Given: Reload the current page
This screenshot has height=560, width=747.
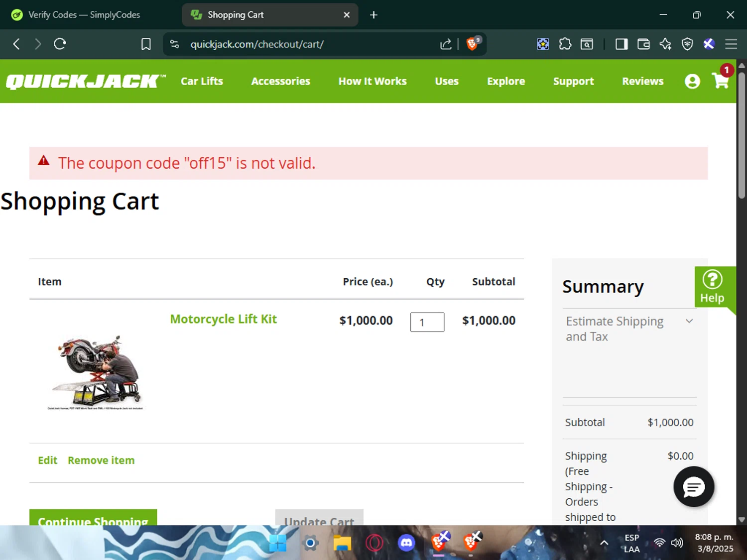Looking at the screenshot, I should [60, 44].
